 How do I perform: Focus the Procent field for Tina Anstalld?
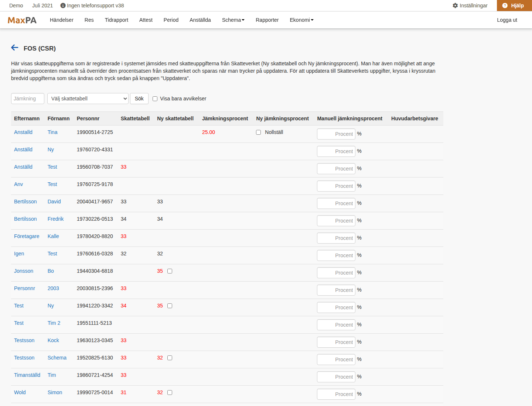[x=336, y=134]
